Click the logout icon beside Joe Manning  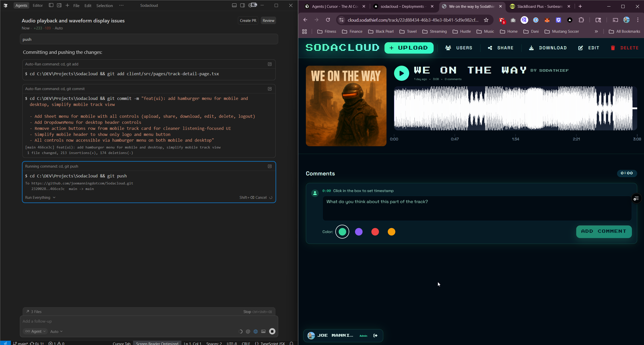[x=375, y=335]
